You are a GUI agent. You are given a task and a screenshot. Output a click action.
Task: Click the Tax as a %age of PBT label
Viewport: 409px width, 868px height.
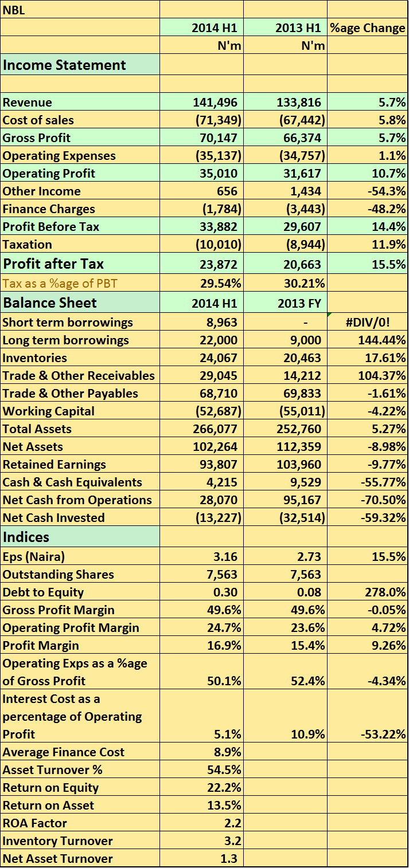point(80,283)
